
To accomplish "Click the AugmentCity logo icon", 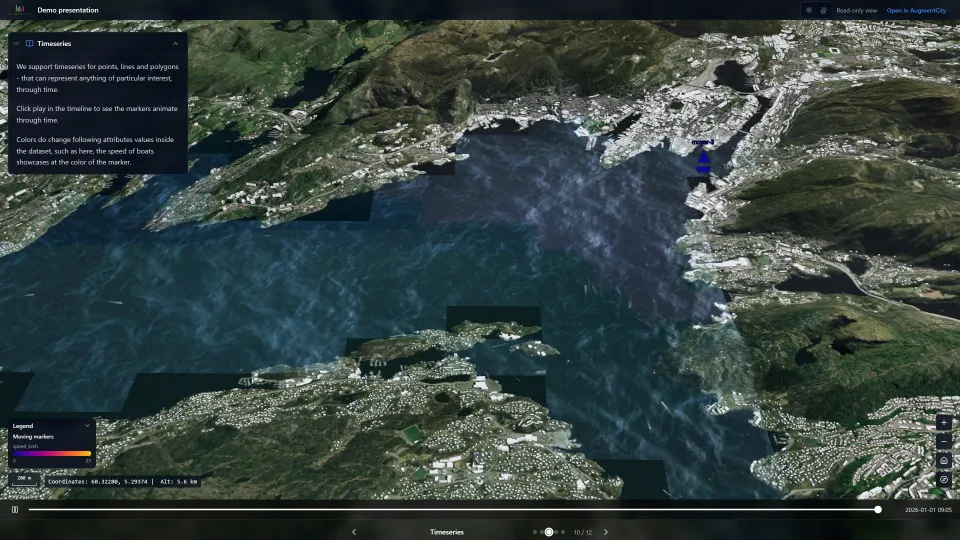I will point(20,10).
